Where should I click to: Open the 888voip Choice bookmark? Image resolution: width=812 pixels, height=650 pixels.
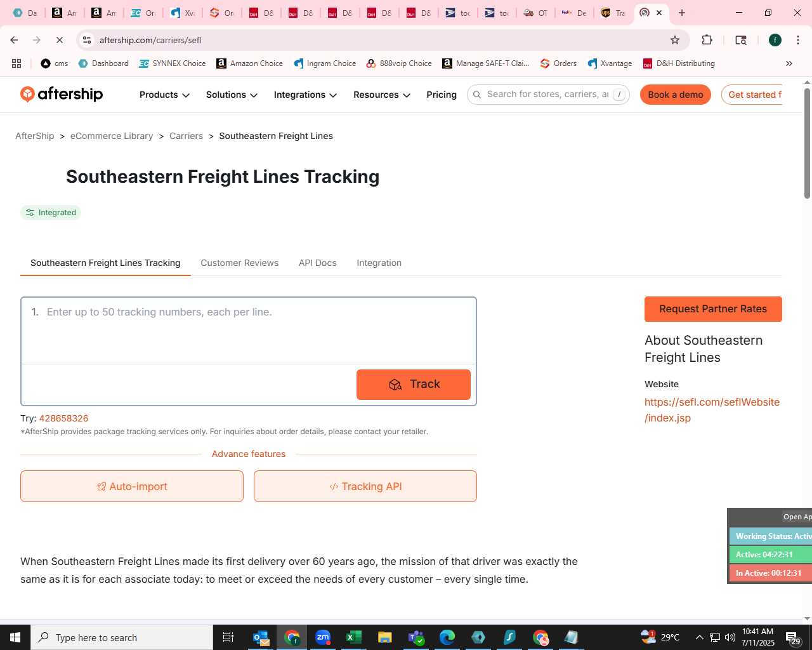pos(399,63)
